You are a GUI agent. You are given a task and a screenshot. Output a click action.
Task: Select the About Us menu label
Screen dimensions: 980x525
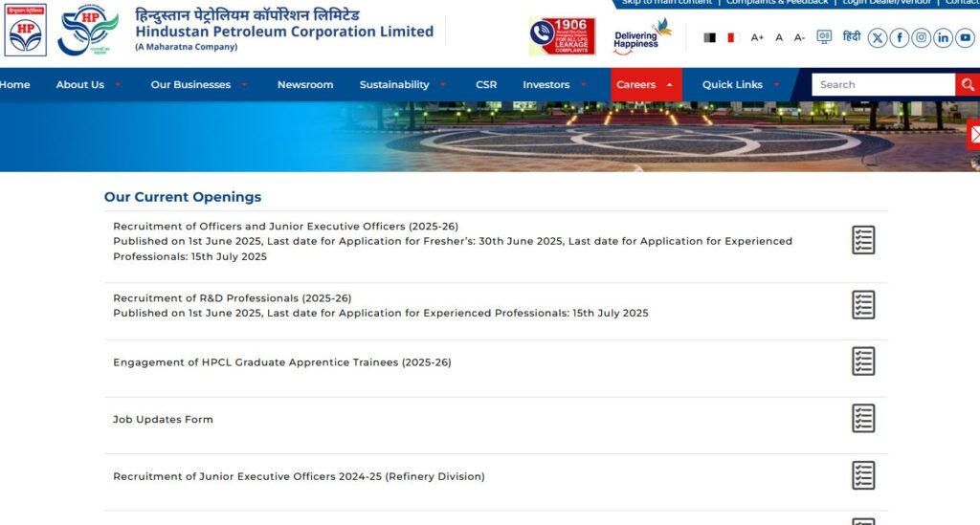click(80, 84)
